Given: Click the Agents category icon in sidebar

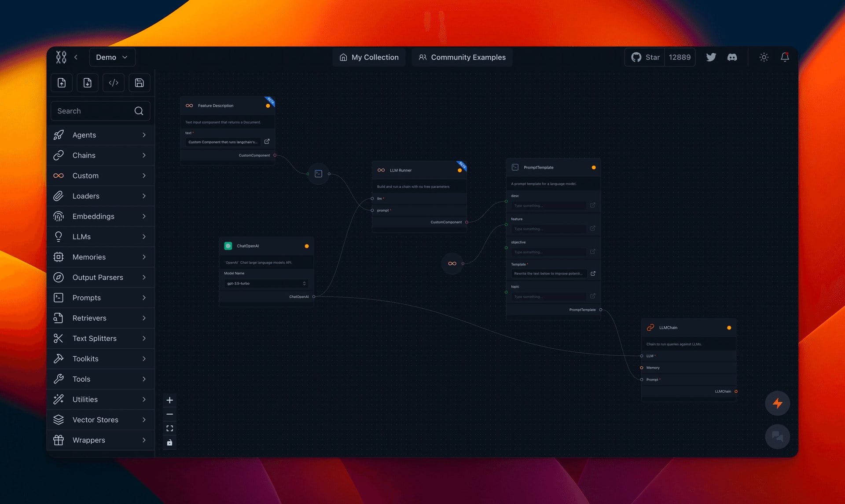Looking at the screenshot, I should click(x=58, y=135).
